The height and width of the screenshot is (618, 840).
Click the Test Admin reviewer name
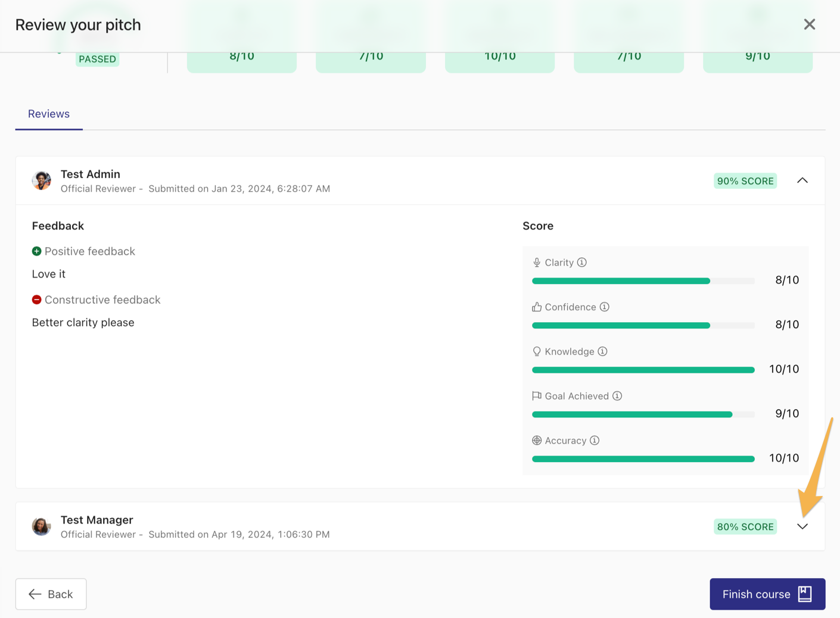click(x=91, y=174)
